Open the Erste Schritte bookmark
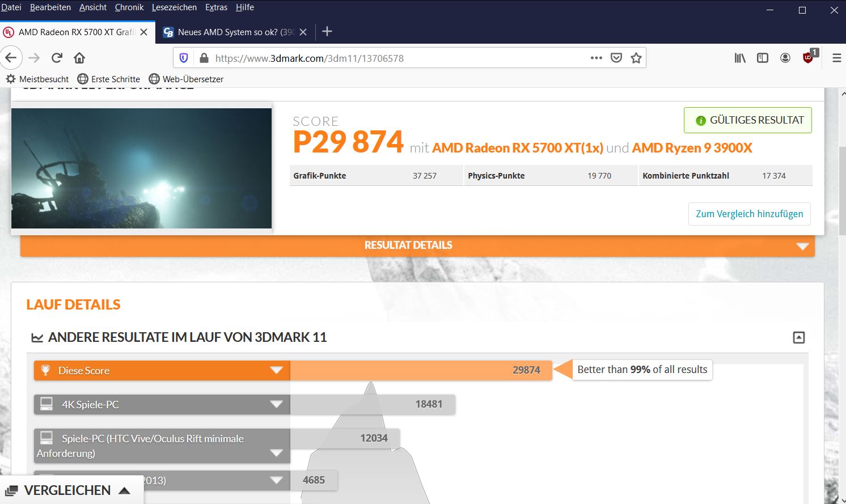 [x=109, y=79]
